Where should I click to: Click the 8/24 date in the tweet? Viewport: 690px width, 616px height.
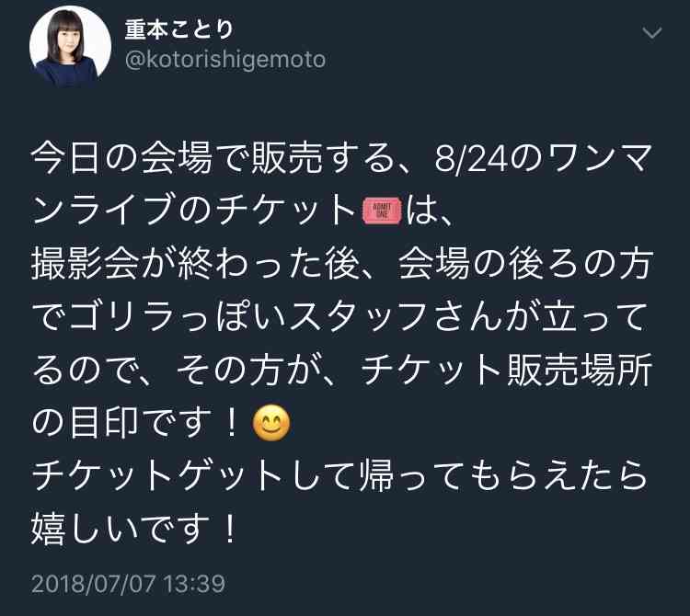472,159
